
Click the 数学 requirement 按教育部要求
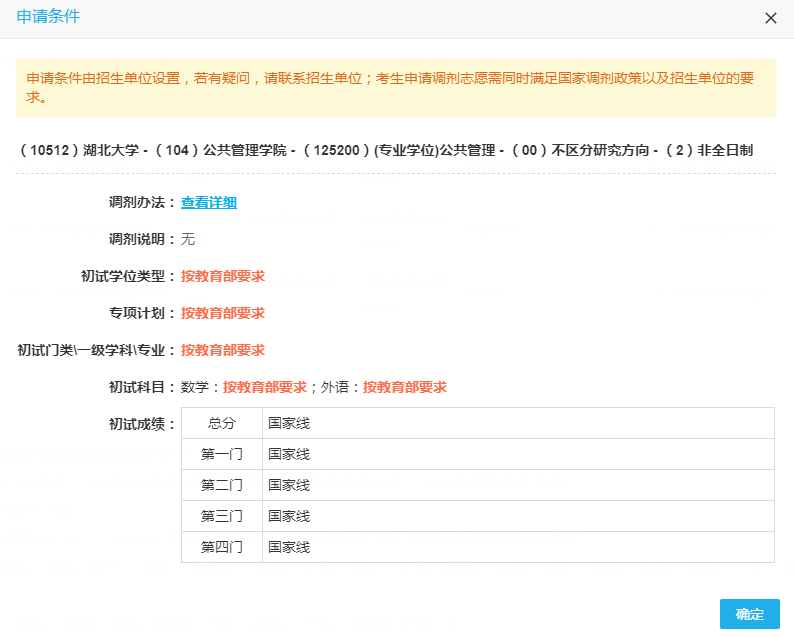(x=264, y=387)
